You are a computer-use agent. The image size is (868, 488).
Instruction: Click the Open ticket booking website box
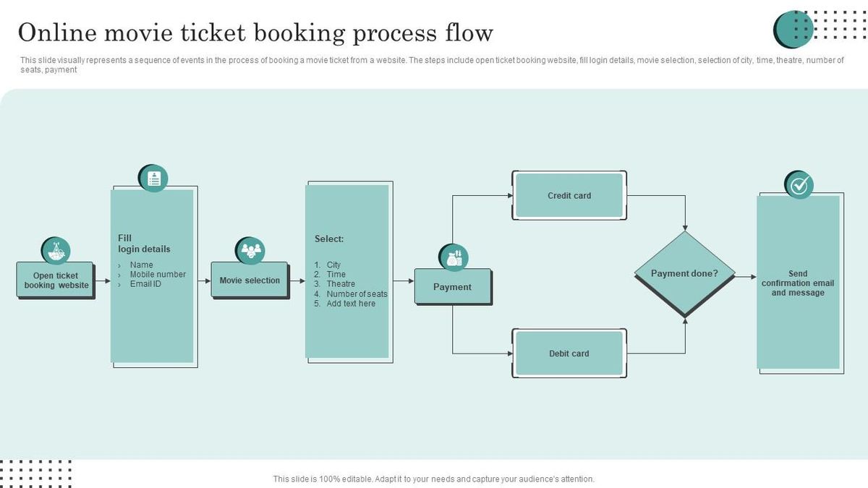click(x=55, y=281)
